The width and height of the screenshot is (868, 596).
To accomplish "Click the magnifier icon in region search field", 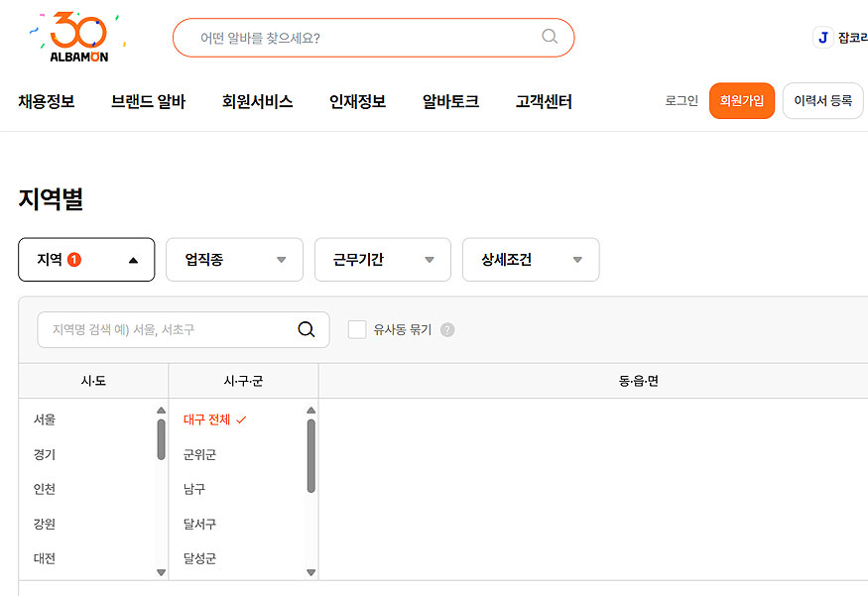I will click(307, 329).
